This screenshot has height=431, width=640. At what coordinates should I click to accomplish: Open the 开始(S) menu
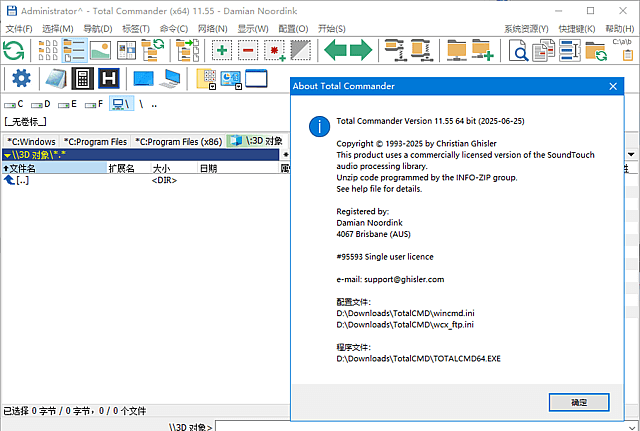tap(332, 29)
